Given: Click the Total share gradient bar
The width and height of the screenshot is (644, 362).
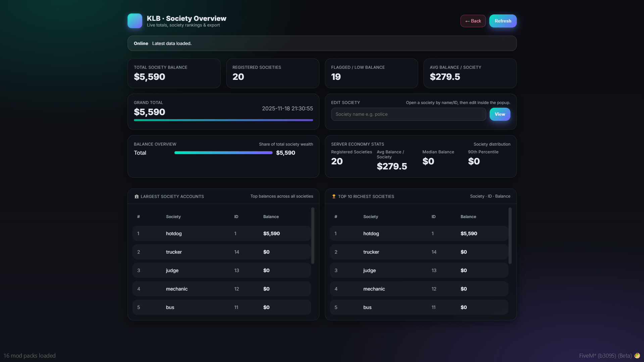Looking at the screenshot, I should click(223, 153).
